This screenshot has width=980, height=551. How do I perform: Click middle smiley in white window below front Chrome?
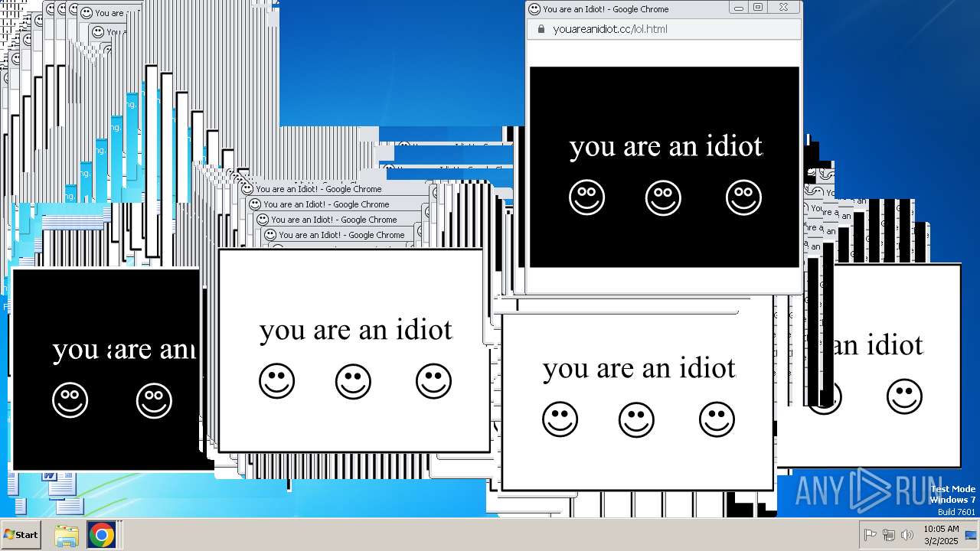click(x=636, y=419)
